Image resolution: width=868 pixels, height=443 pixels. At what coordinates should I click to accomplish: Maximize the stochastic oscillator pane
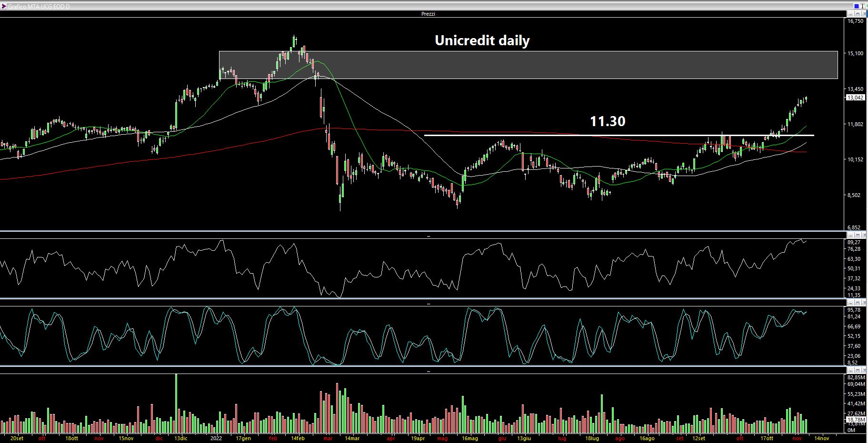tap(858, 303)
